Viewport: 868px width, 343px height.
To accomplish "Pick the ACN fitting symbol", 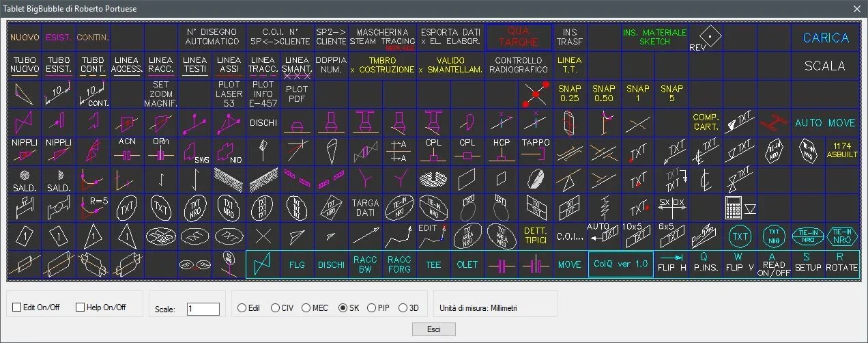I will pos(127,149).
